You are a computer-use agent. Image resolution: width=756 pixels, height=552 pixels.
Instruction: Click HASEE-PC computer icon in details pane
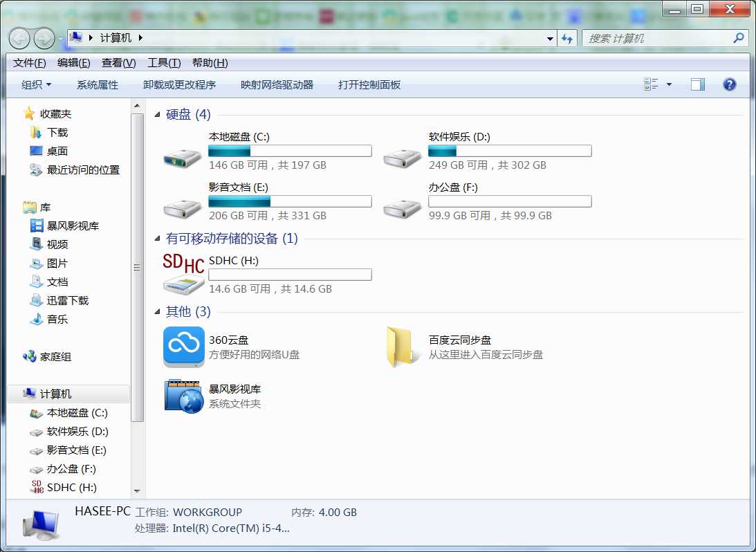coord(42,526)
